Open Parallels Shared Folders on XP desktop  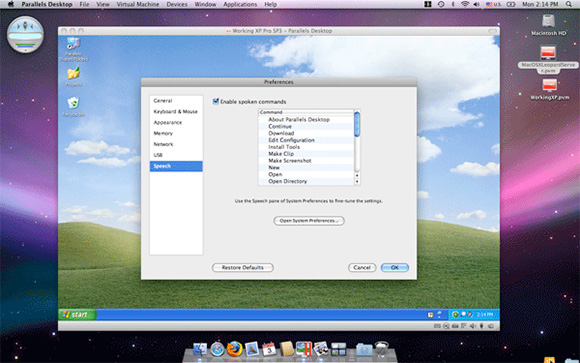(73, 49)
